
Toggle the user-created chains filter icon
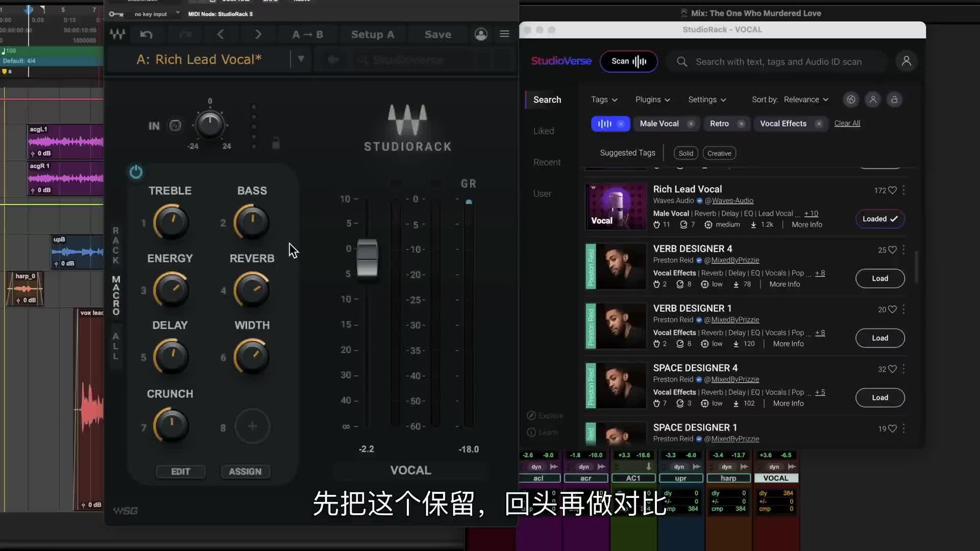(873, 99)
